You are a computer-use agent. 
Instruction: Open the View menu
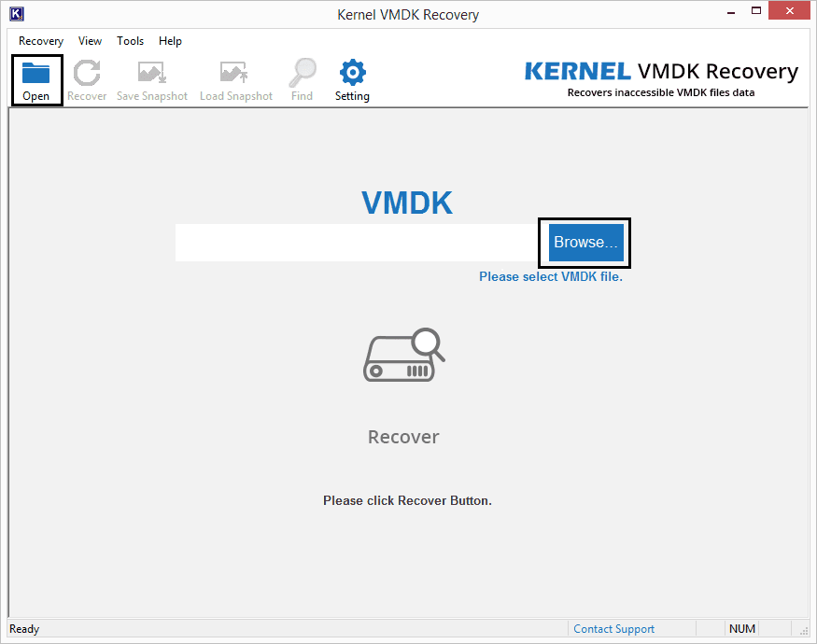click(x=90, y=41)
